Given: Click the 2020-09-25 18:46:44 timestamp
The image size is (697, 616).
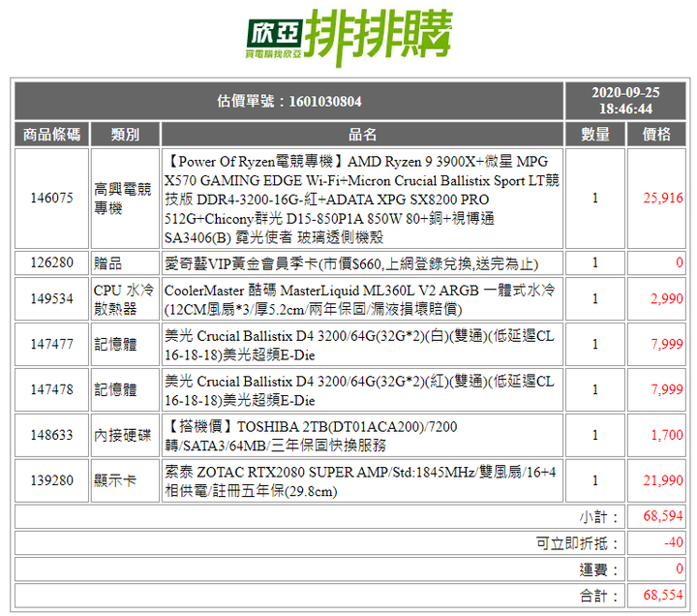Looking at the screenshot, I should click(x=625, y=101).
